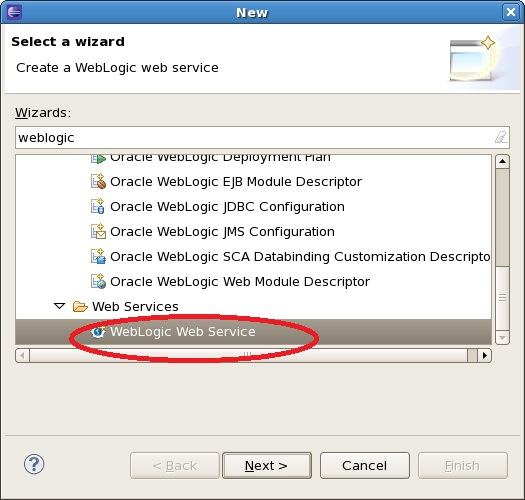Click the vertical scrollbar up arrow
The image size is (525, 500).
pyautogui.click(x=502, y=161)
